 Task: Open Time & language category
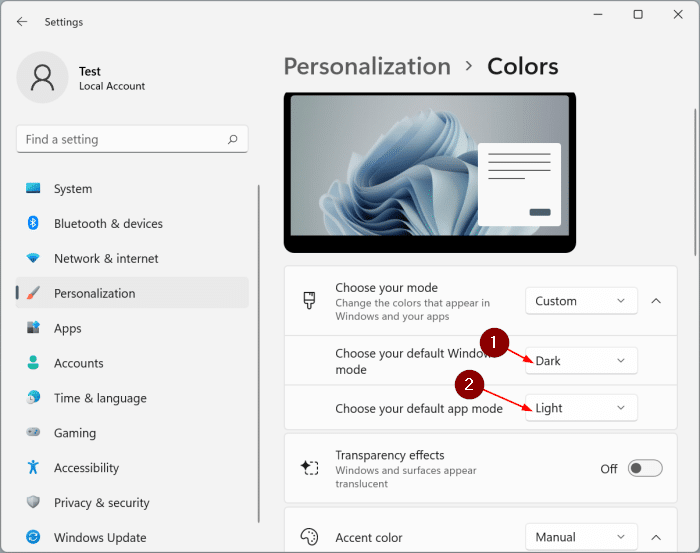pos(132,398)
